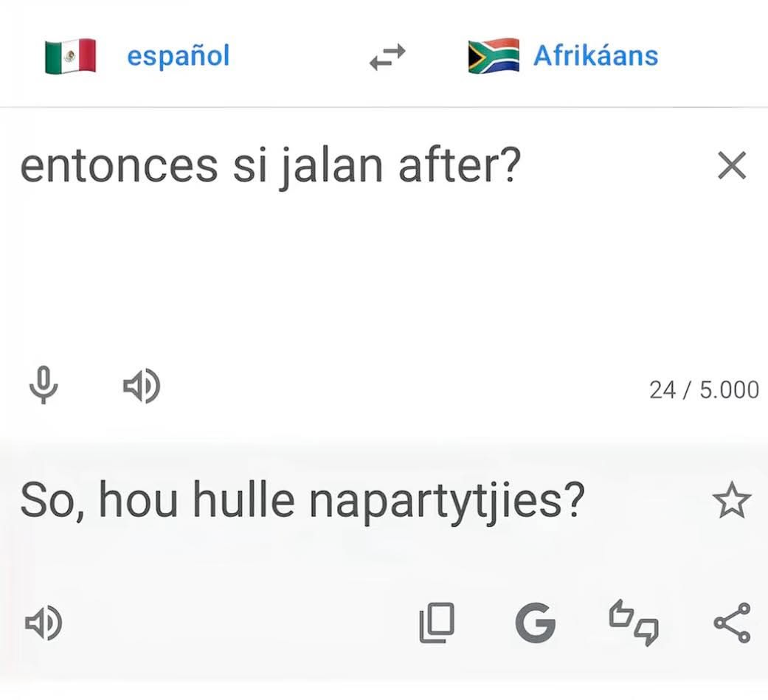Swap the source and target languages
The width and height of the screenshot is (768, 700).
tap(387, 57)
